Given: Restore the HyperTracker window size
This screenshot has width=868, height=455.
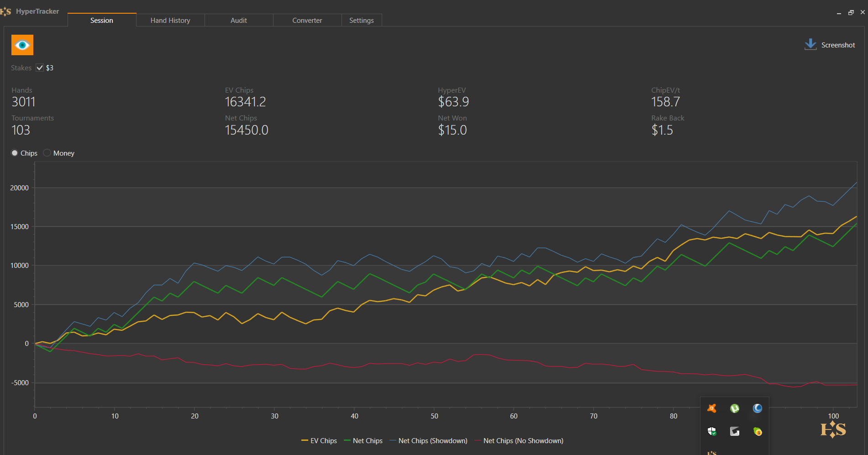Looking at the screenshot, I should point(851,12).
